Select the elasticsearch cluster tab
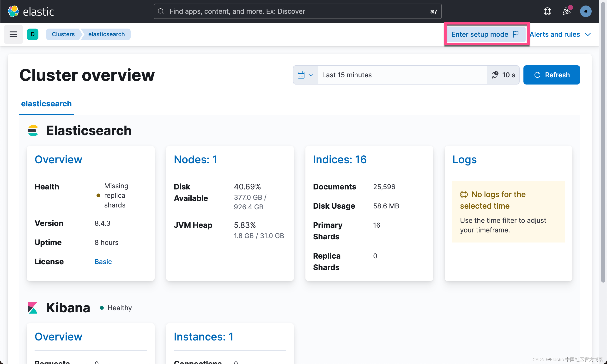 [46, 103]
